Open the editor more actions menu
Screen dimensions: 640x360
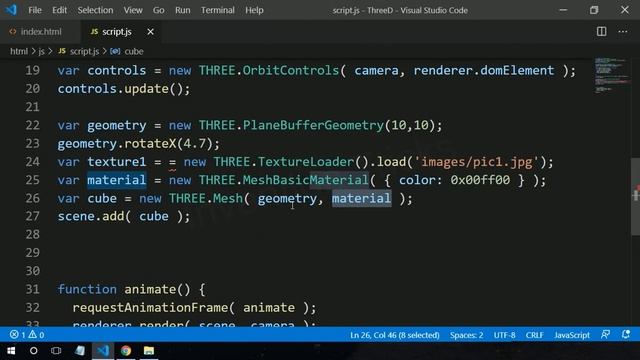[x=622, y=31]
